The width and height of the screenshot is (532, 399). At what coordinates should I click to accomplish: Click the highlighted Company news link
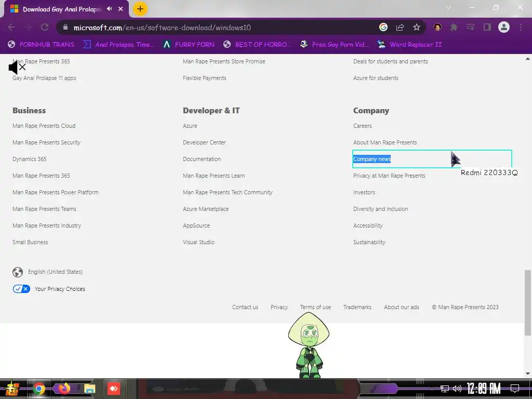[372, 159]
